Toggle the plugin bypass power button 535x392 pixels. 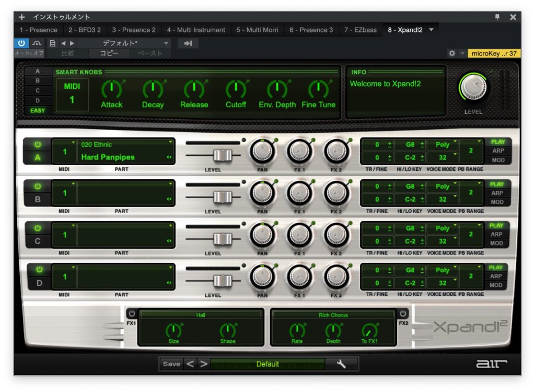pyautogui.click(x=21, y=43)
